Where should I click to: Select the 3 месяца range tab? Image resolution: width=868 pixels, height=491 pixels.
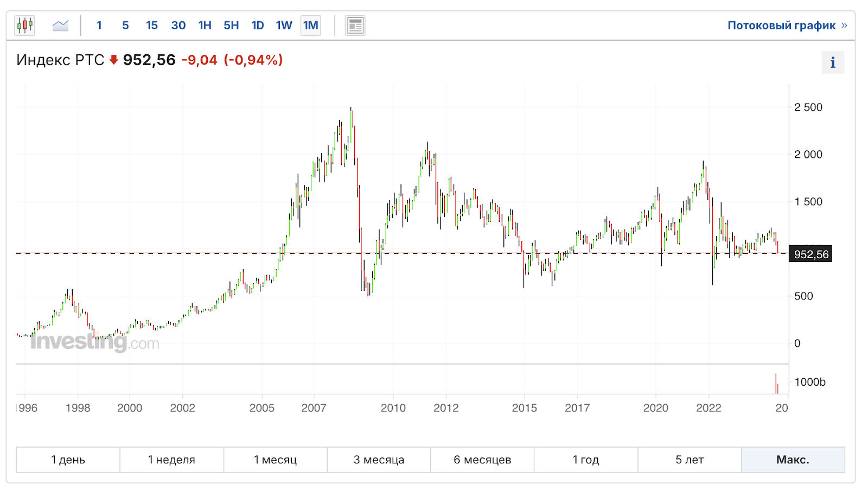click(379, 460)
